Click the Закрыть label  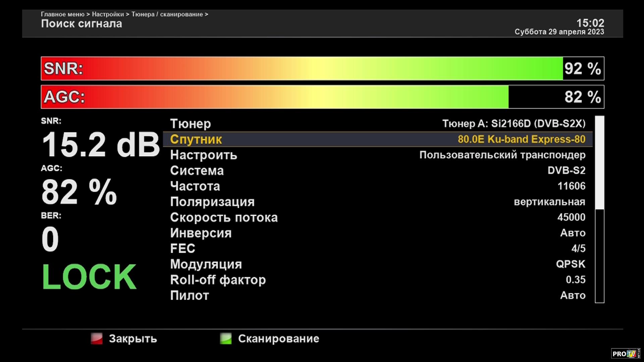click(x=132, y=339)
